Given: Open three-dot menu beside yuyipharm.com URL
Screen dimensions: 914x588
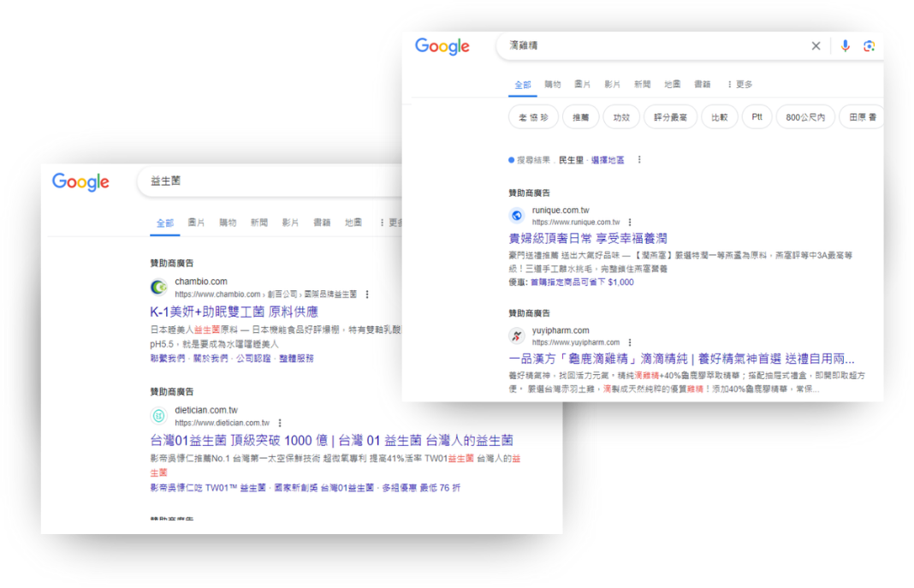Looking at the screenshot, I should click(x=630, y=342).
